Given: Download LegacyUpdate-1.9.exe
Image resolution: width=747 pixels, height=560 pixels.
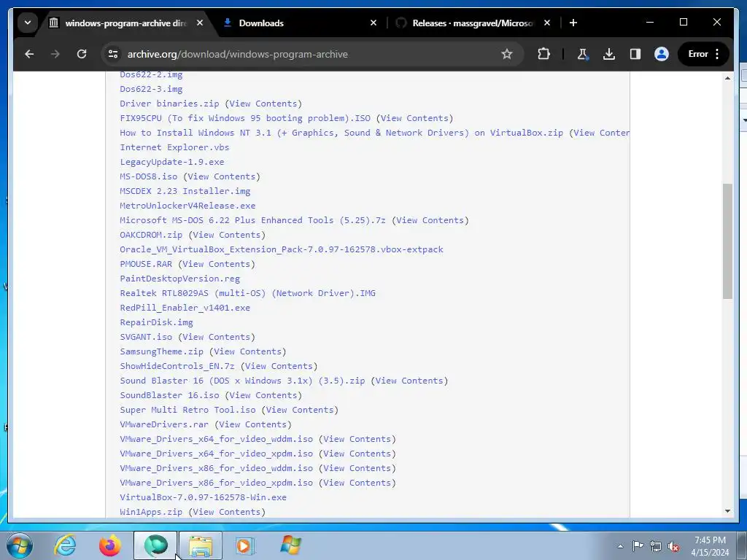Looking at the screenshot, I should (x=172, y=162).
